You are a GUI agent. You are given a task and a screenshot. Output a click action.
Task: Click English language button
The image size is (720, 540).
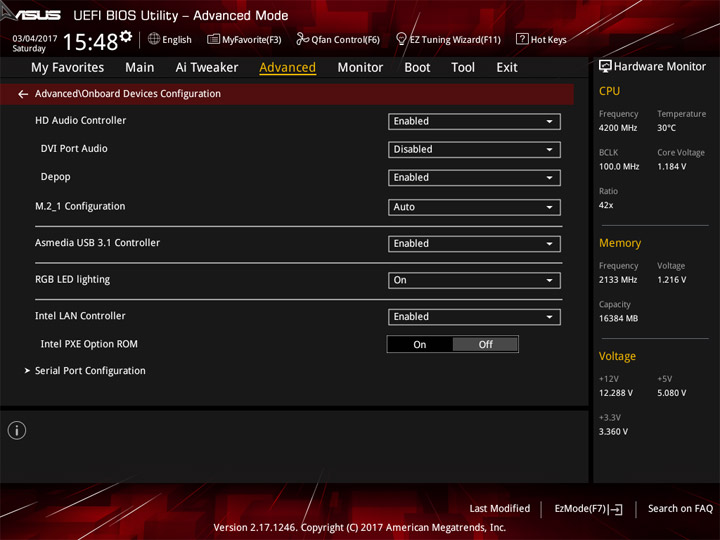tap(177, 39)
